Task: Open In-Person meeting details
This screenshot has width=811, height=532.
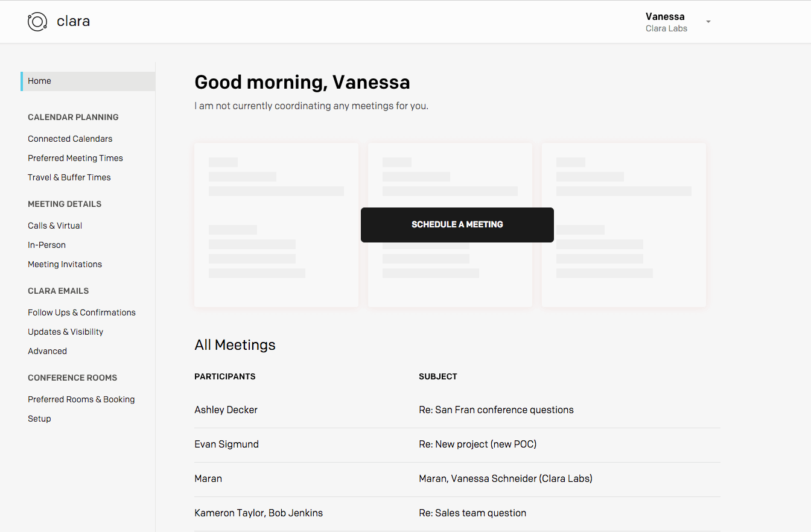Action: pyautogui.click(x=46, y=245)
